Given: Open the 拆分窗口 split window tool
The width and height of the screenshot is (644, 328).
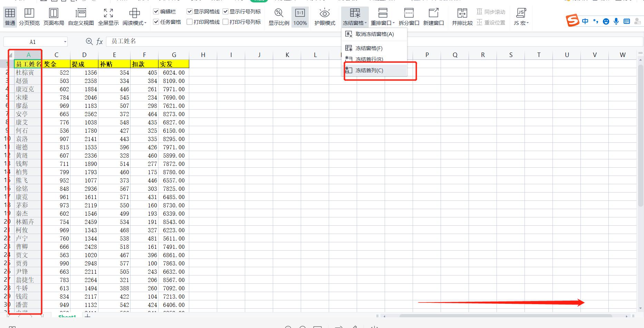Looking at the screenshot, I should click(409, 17).
